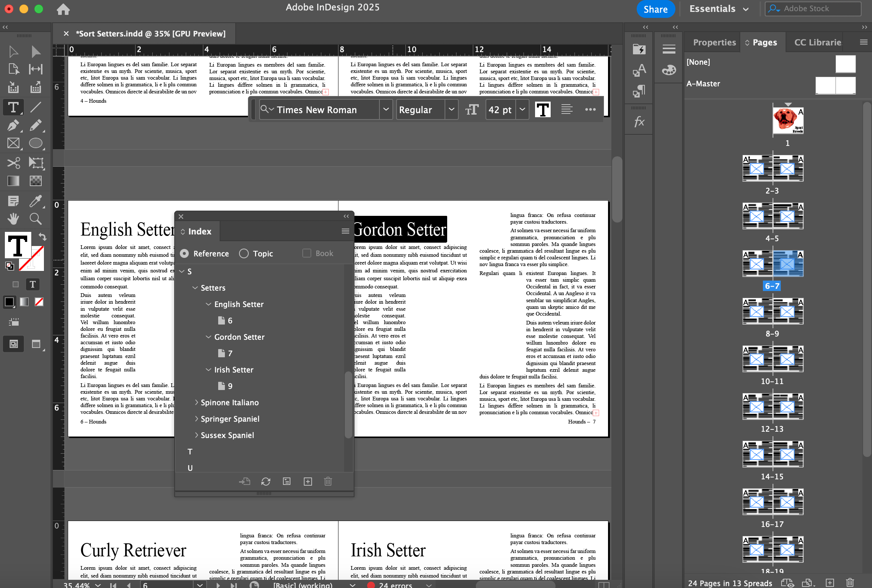The image size is (872, 588).
Task: Open the Effects fx panel
Action: [639, 121]
